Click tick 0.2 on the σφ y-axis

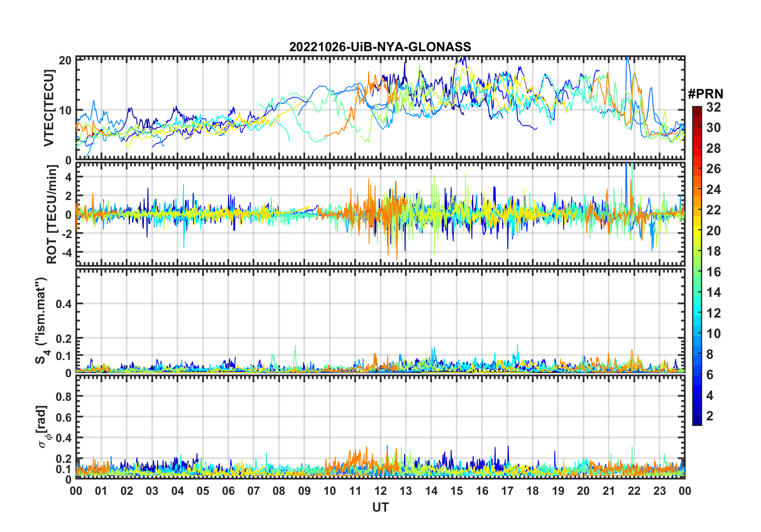64,459
